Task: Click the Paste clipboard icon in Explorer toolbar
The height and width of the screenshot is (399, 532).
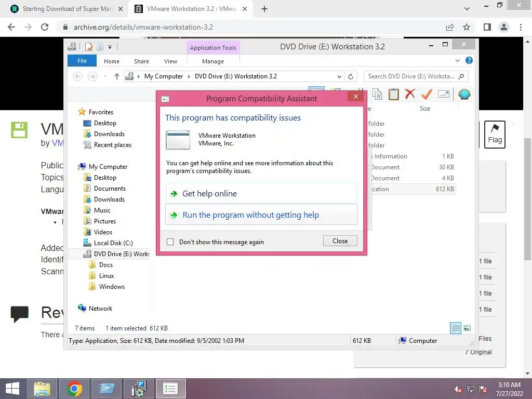Action: (x=393, y=95)
